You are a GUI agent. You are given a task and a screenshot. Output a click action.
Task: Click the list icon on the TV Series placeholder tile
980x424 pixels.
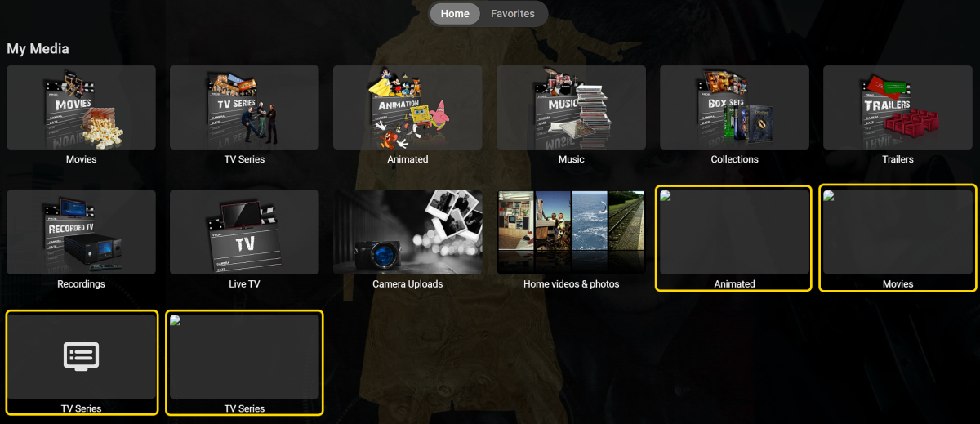81,356
